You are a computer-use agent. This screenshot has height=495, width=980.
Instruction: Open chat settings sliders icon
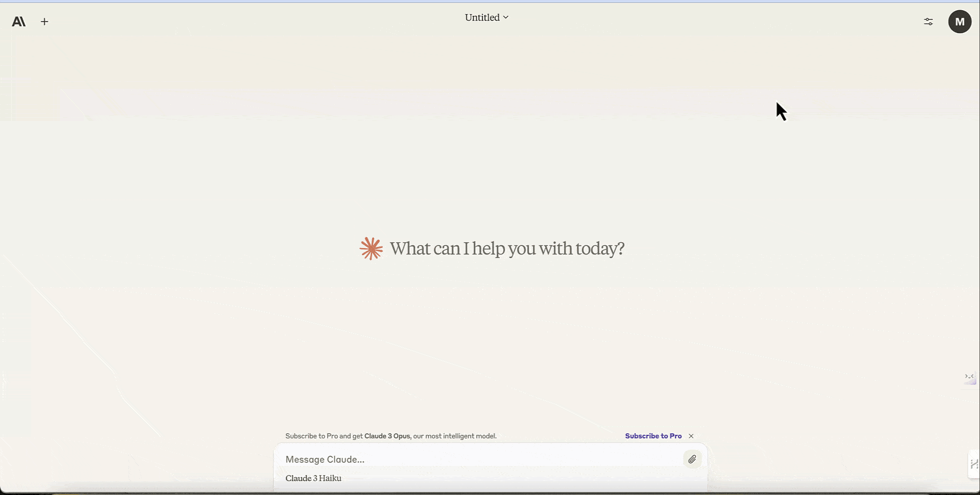point(928,21)
